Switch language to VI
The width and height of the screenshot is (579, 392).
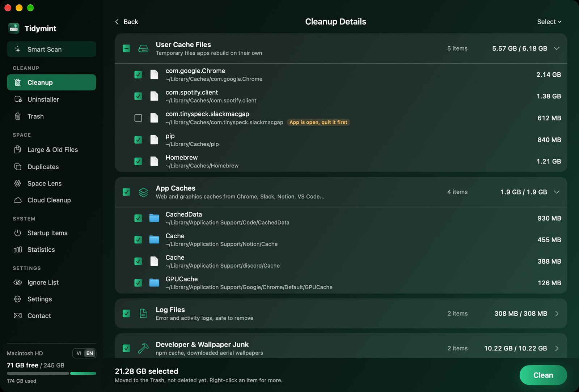[79, 353]
